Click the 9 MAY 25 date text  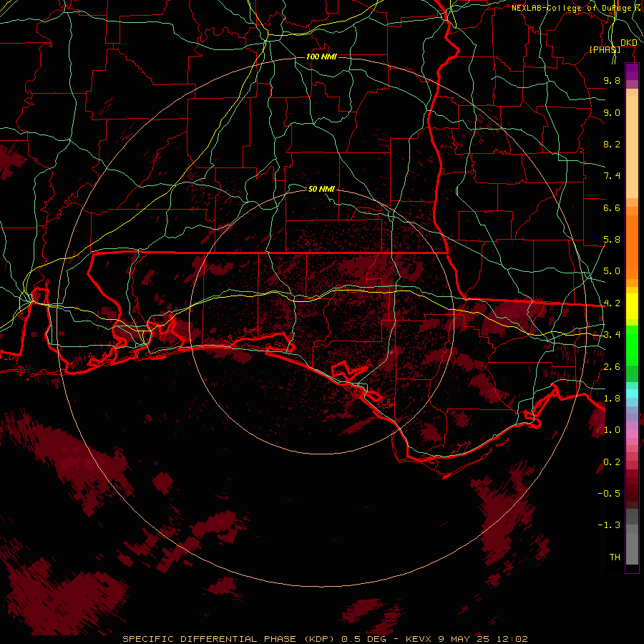[464, 639]
